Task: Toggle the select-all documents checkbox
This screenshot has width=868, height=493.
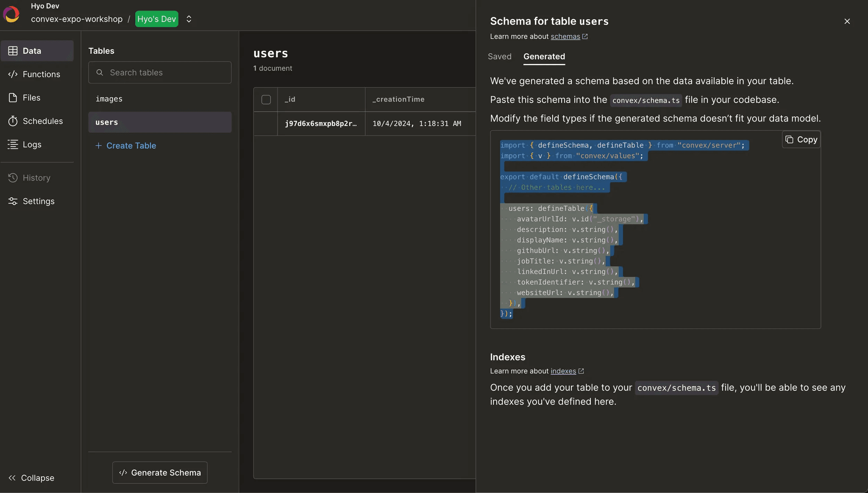Action: 266,100
